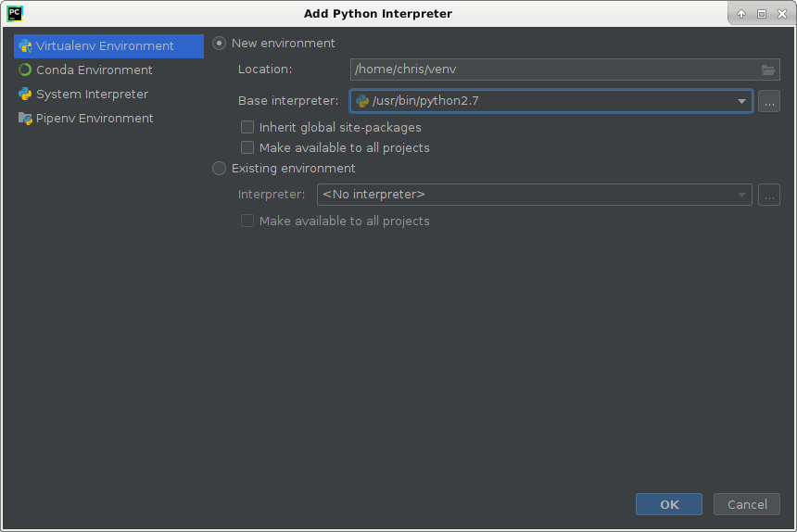This screenshot has height=532, width=797.
Task: Click the python icon in Base interpreter field
Action: [x=362, y=101]
